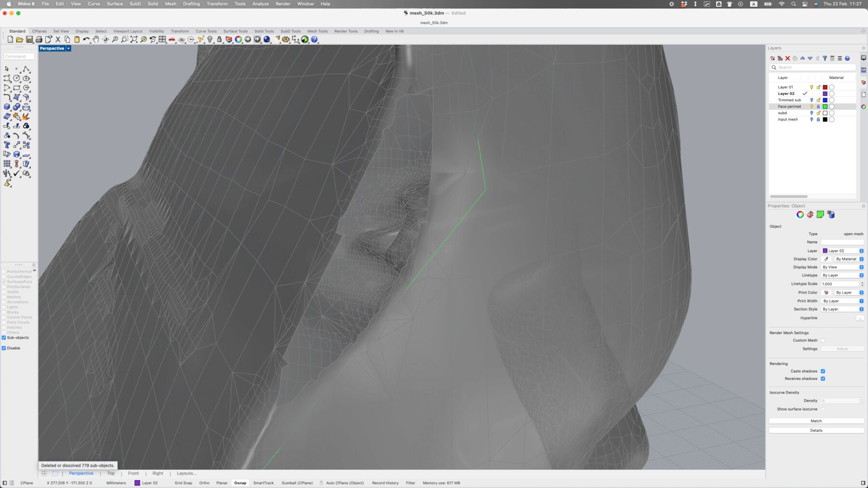
Task: Switch to Curve Tools toolbar tab
Action: 206,31
